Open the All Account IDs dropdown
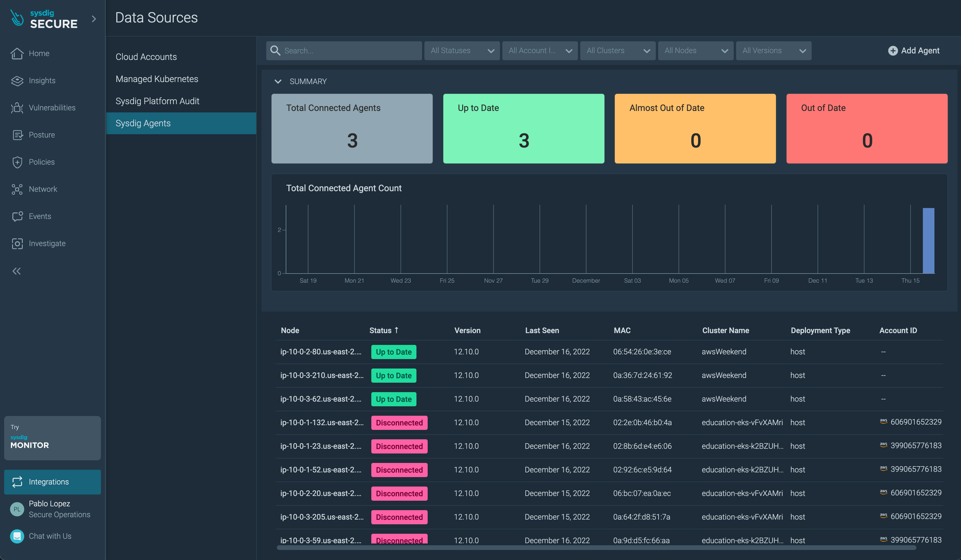This screenshot has width=961, height=560. click(x=540, y=51)
